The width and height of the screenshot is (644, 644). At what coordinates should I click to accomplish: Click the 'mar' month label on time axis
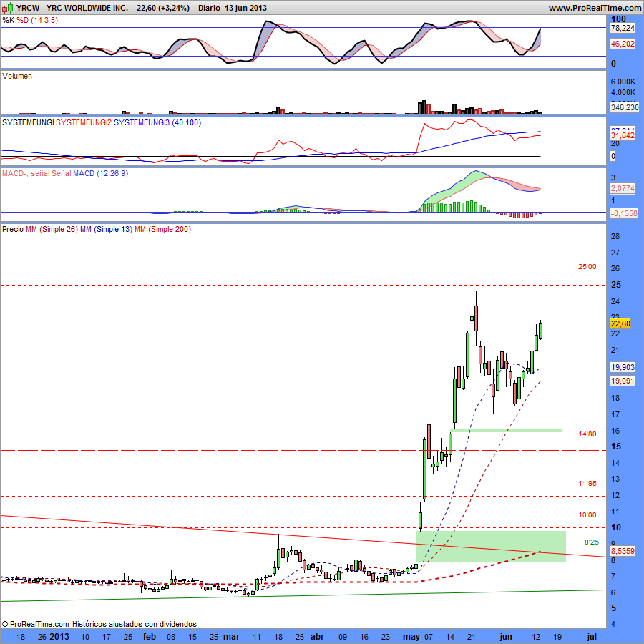click(231, 637)
